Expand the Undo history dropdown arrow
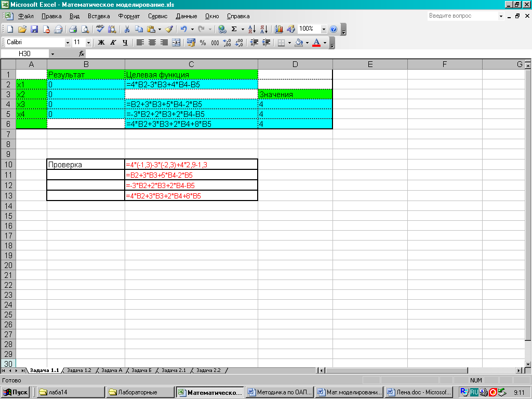 192,29
